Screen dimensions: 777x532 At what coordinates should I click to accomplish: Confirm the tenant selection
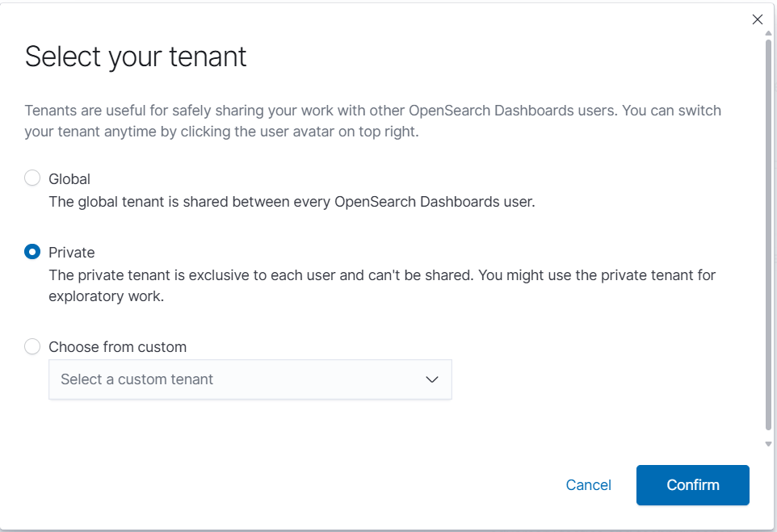click(x=692, y=484)
